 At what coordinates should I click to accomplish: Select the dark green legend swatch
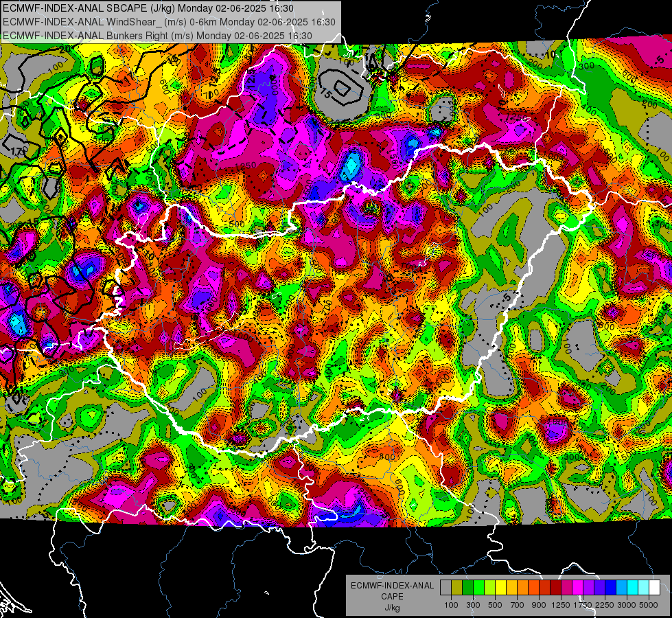tap(467, 587)
